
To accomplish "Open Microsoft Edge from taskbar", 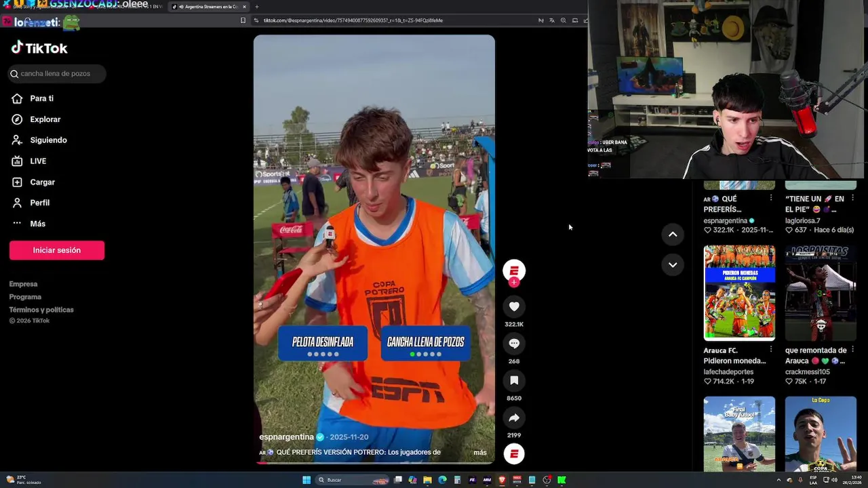I will tap(442, 480).
